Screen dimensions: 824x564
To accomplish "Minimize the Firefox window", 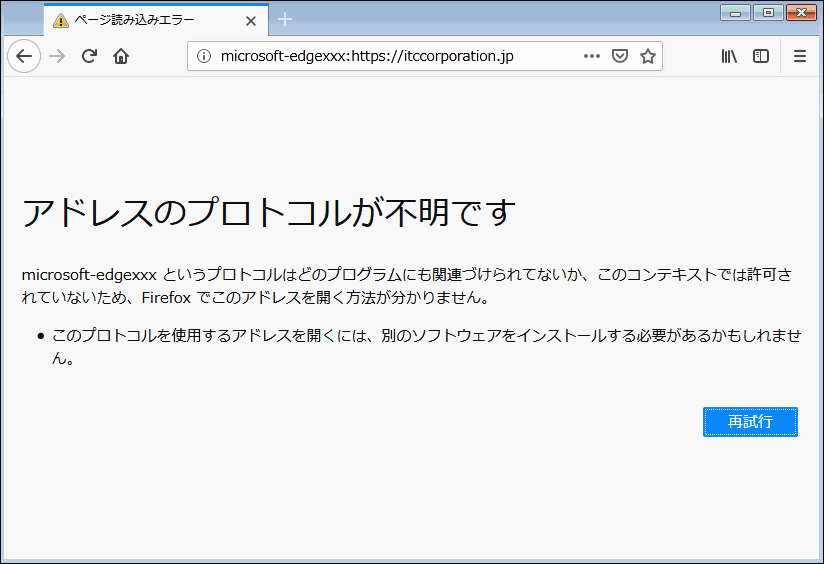I will tap(735, 13).
